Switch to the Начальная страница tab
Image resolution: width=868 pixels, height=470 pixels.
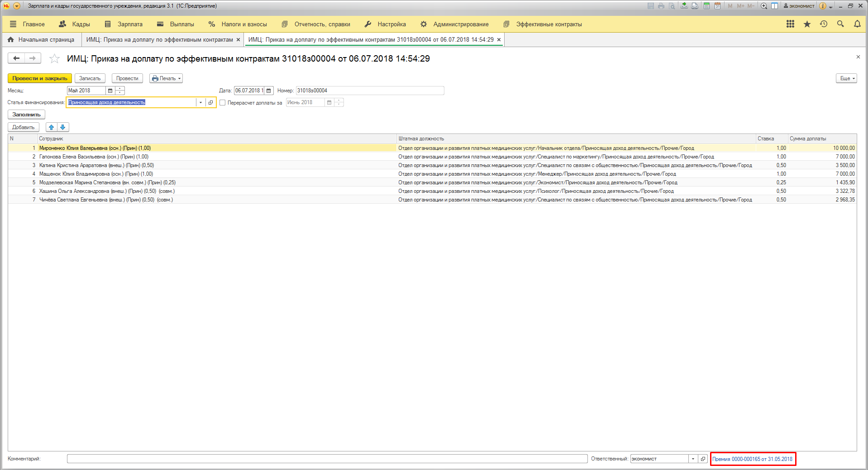(x=41, y=40)
